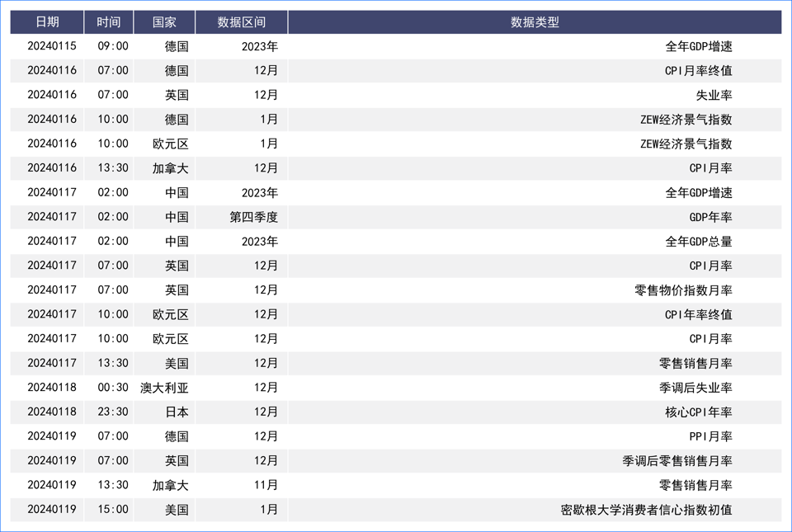The width and height of the screenshot is (792, 532).
Task: Click the 数据区间 column header
Action: (x=241, y=22)
